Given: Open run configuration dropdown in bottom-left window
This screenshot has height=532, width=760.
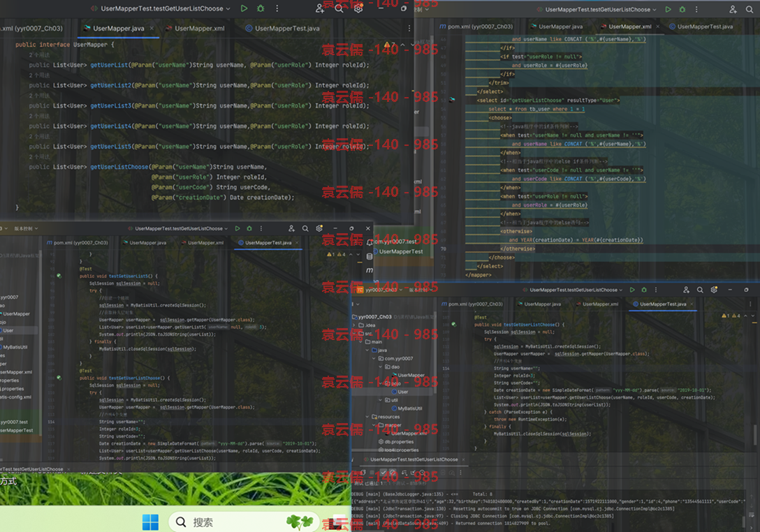Looking at the screenshot, I should point(178,228).
